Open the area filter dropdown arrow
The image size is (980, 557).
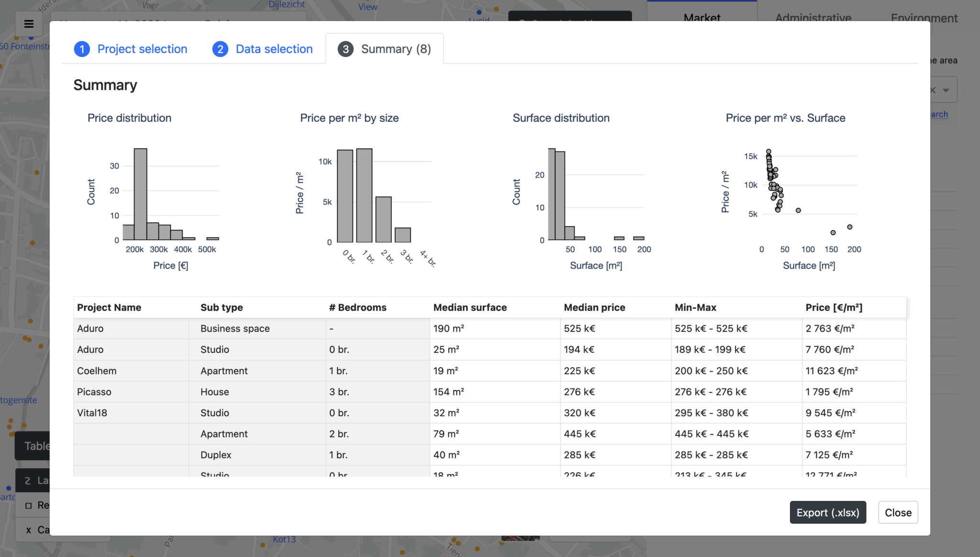point(946,90)
